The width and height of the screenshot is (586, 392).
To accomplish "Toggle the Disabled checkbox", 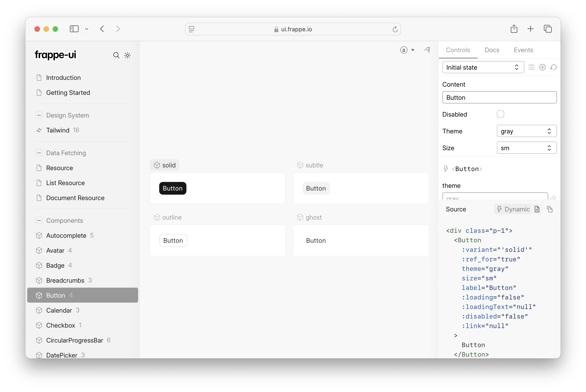I will pos(501,114).
